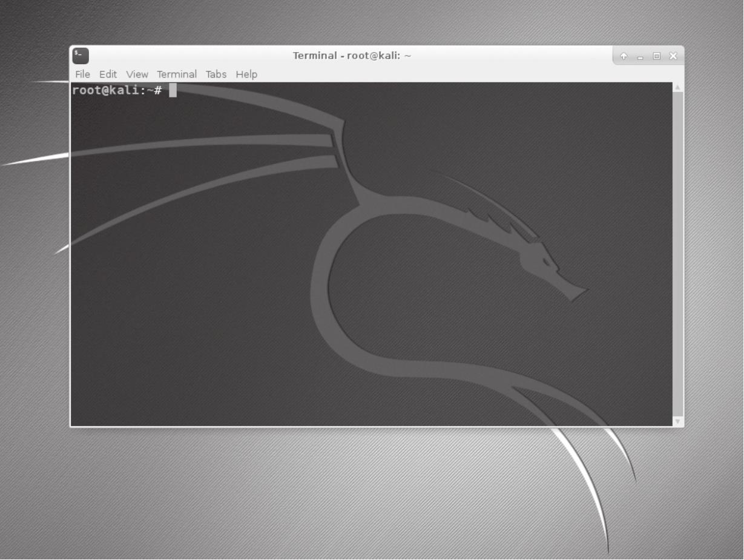Click the terminal icon in the title bar
Screen dimensions: 744x560
coord(80,56)
